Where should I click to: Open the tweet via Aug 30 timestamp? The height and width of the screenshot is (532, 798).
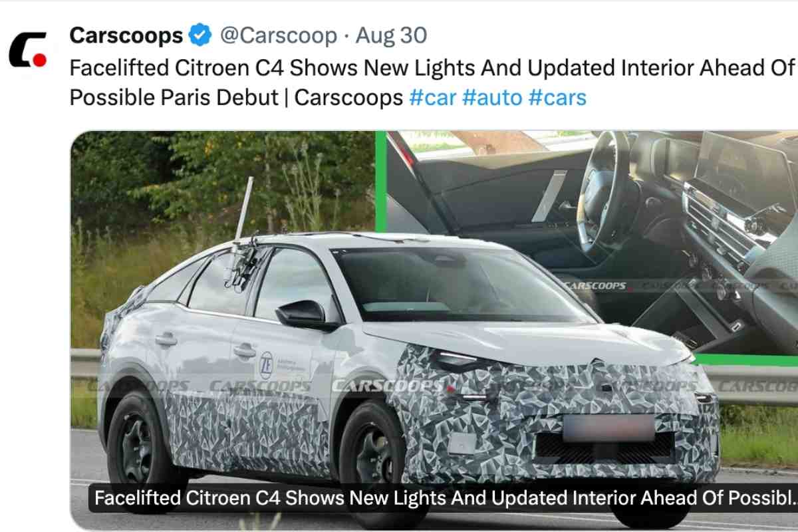point(391,35)
